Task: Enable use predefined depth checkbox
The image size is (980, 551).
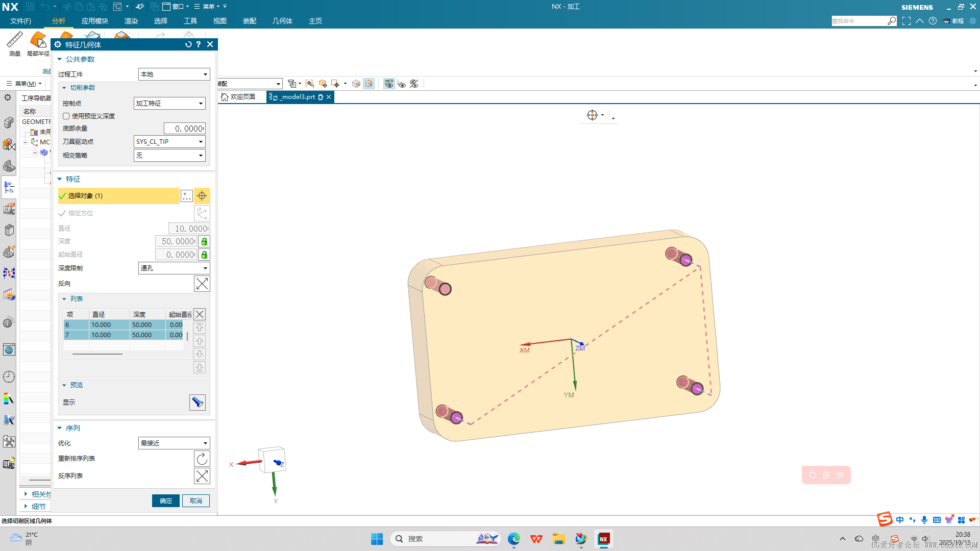Action: coord(66,116)
